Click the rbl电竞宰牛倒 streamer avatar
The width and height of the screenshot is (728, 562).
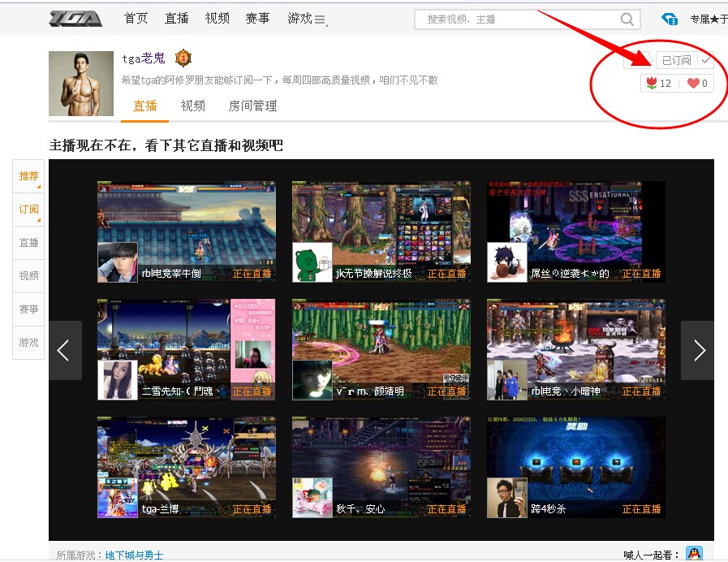pos(118,262)
